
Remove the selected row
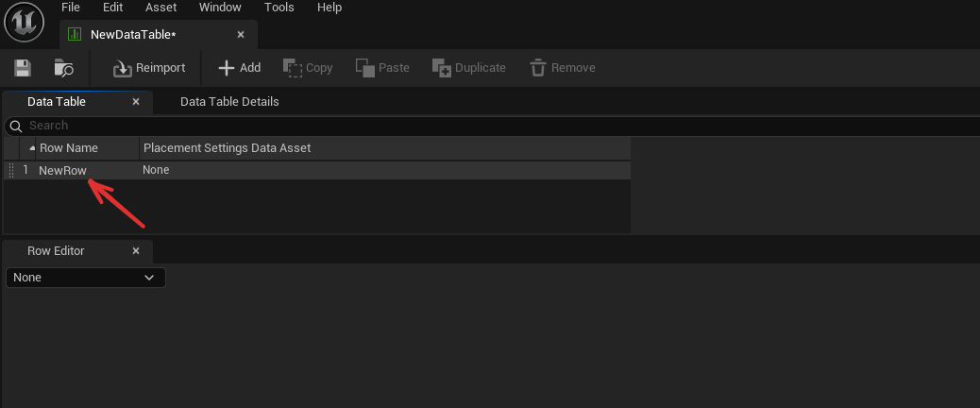tap(562, 68)
